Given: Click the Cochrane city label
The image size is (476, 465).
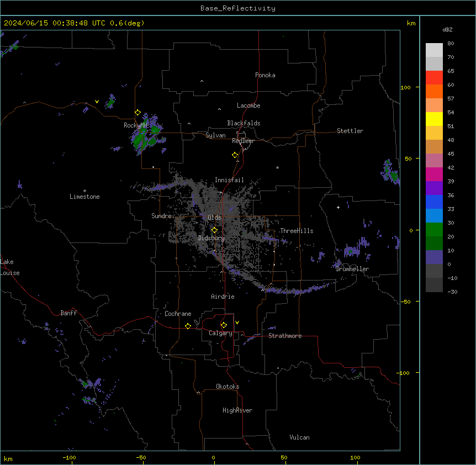Looking at the screenshot, I should point(178,314).
